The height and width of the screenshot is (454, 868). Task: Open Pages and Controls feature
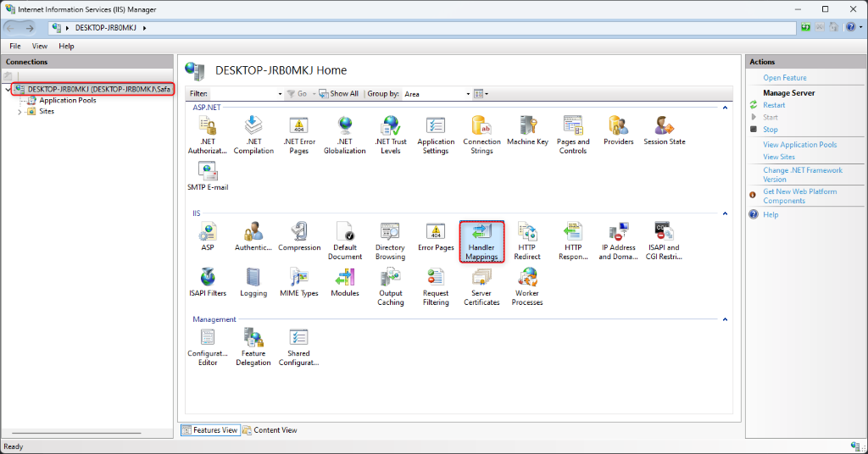pyautogui.click(x=573, y=135)
